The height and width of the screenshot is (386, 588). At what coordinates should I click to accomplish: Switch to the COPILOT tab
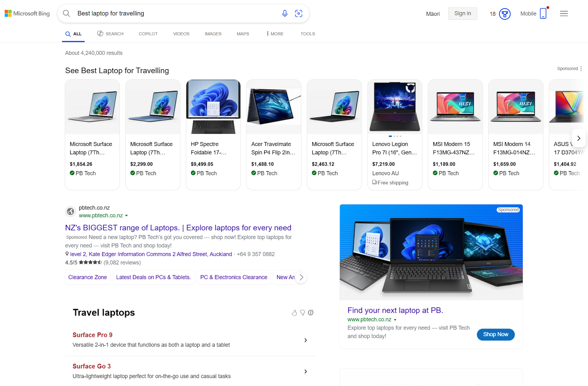click(x=148, y=34)
